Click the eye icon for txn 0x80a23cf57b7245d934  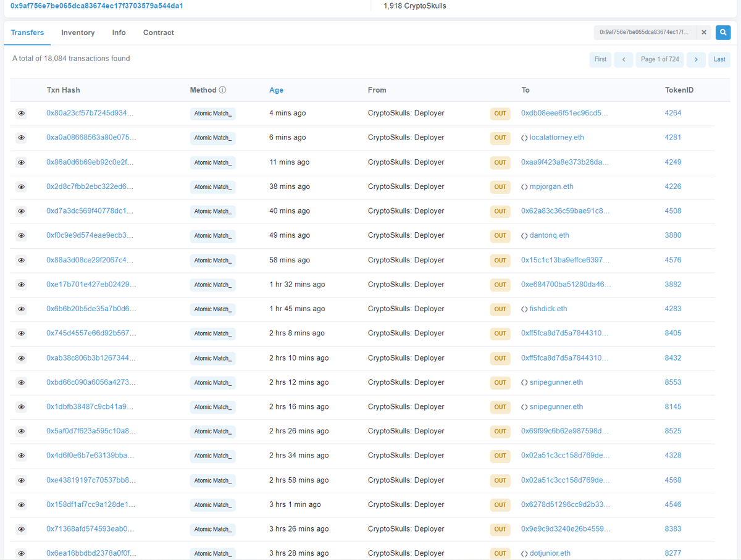pyautogui.click(x=21, y=114)
